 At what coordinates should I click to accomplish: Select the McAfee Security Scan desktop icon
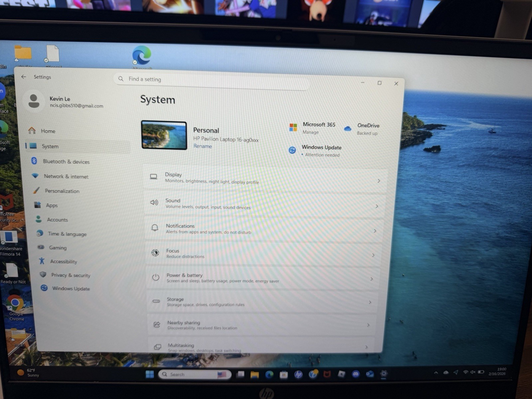tap(8, 209)
